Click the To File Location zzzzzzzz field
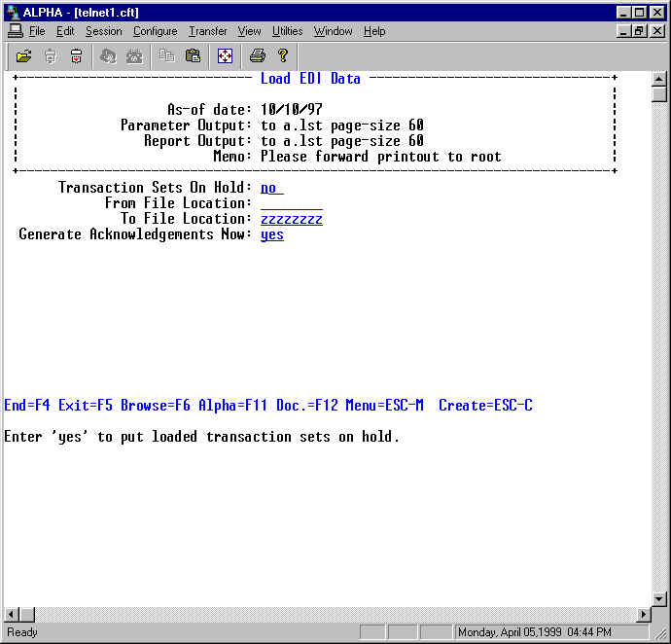The image size is (671, 644). point(291,219)
